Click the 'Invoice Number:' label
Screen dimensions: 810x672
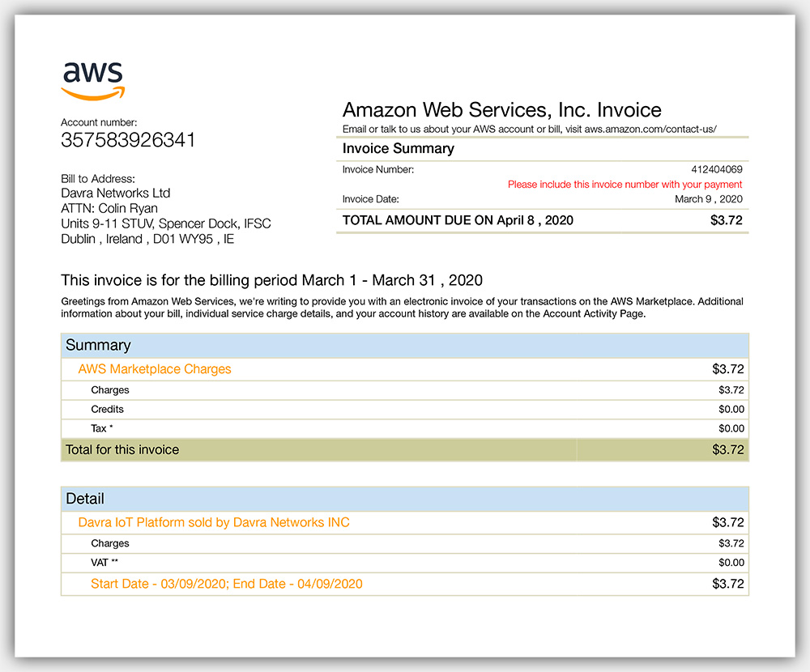pos(378,169)
